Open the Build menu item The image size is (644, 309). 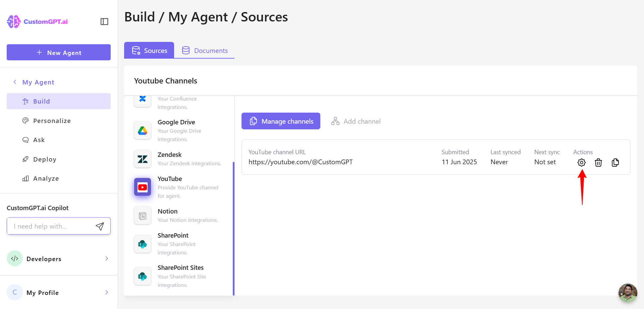59,101
